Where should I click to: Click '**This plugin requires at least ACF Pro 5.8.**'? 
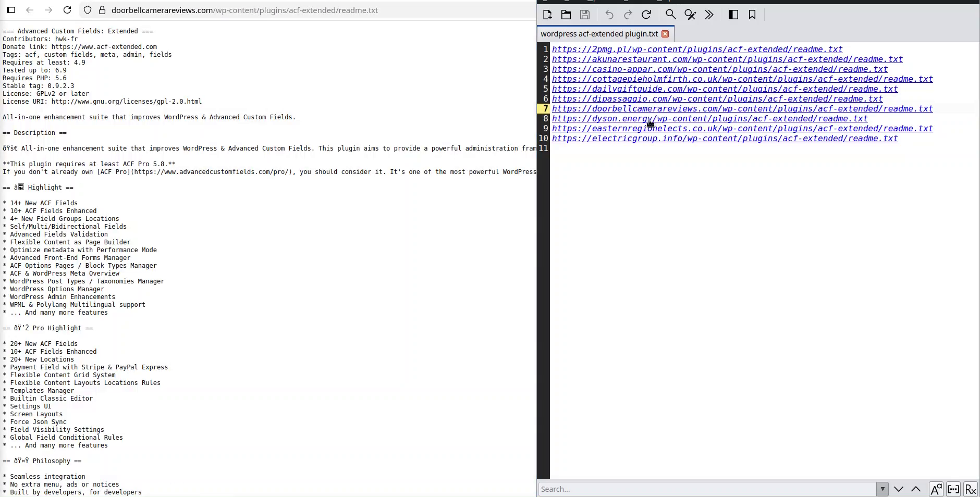(x=89, y=164)
